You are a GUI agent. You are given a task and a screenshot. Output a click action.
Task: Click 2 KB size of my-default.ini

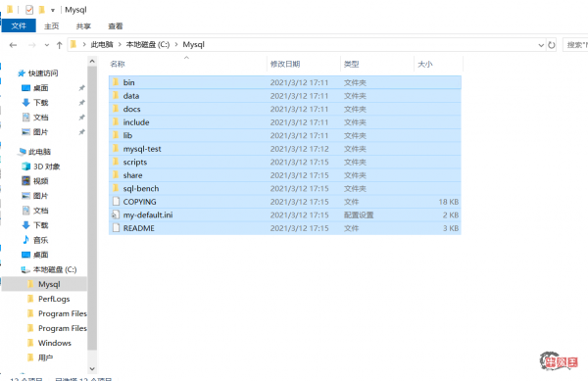(451, 214)
